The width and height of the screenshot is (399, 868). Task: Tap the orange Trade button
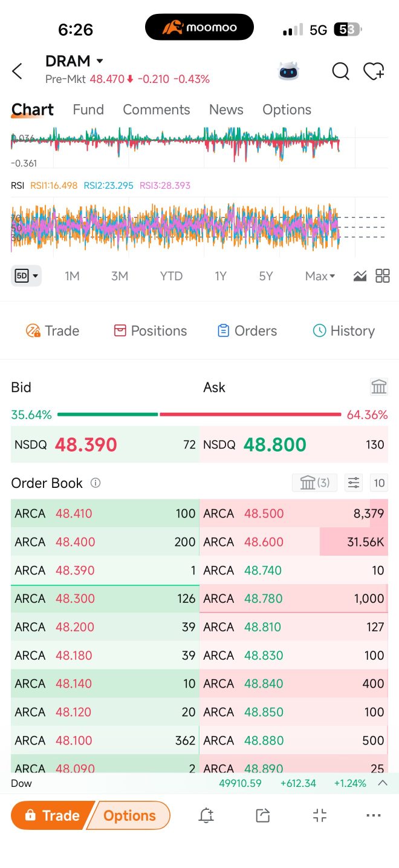click(x=52, y=815)
